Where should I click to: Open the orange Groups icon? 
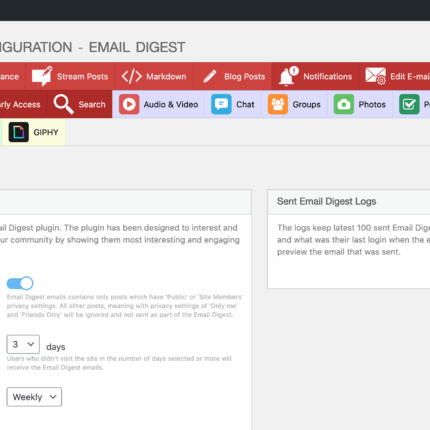click(278, 104)
